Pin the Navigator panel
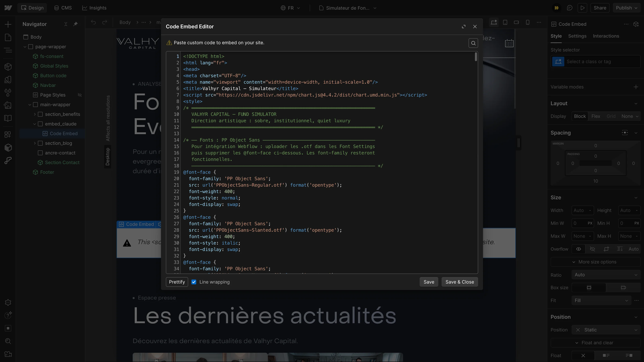The height and width of the screenshot is (362, 644). pos(75,24)
